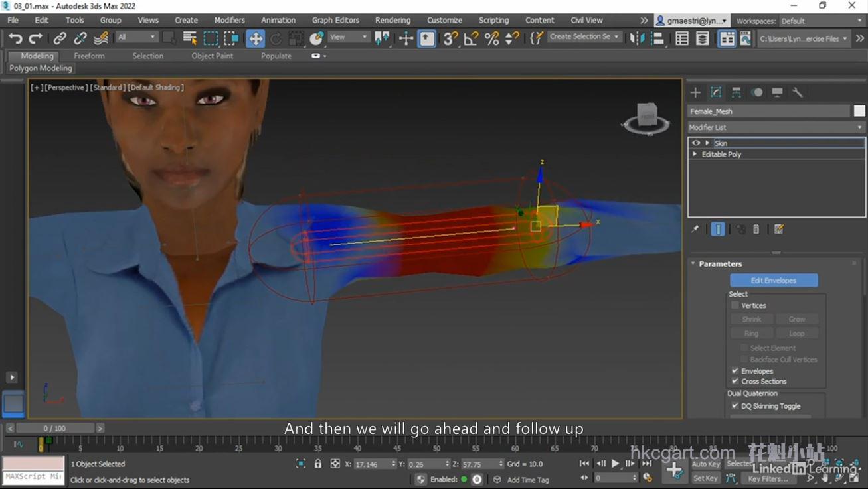
Task: Uncheck the Envelopes checkbox
Action: 735,371
